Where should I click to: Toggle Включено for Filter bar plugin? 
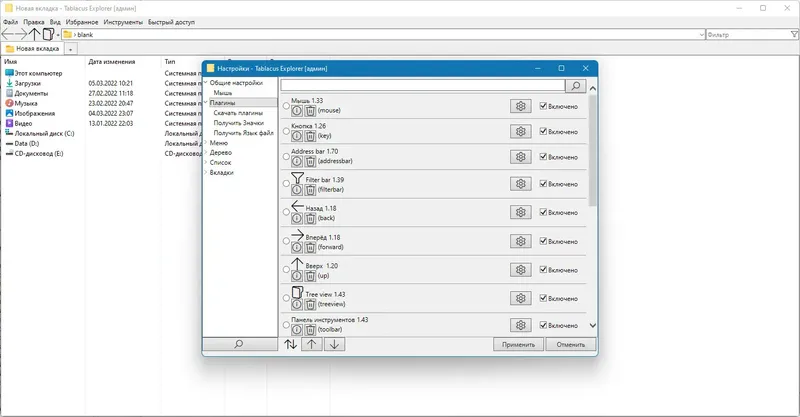tap(543, 184)
